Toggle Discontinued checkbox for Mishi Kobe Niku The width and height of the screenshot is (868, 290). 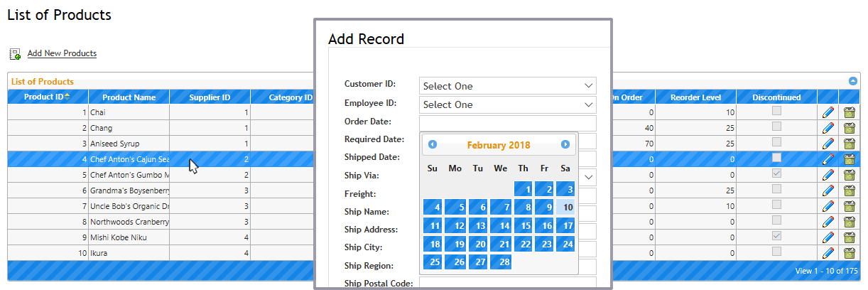pos(776,237)
